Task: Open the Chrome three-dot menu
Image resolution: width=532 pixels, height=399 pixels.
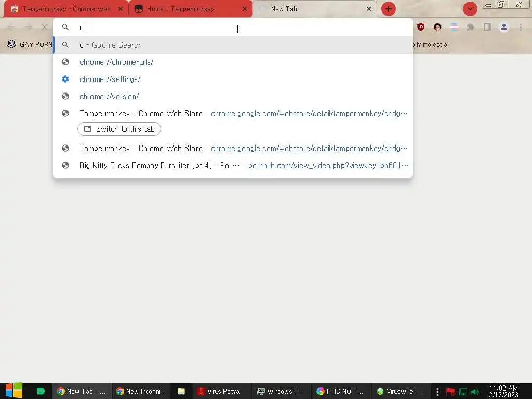Action: pyautogui.click(x=521, y=27)
